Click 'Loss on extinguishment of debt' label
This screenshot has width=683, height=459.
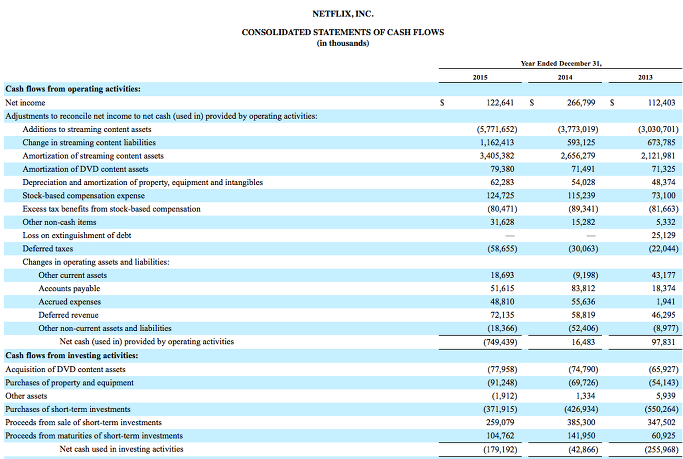(x=77, y=236)
